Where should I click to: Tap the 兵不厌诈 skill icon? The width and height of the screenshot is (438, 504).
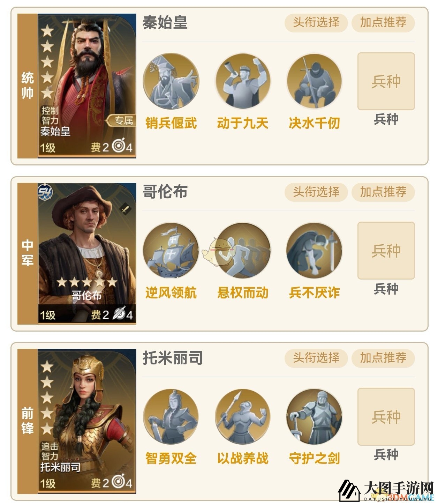(x=314, y=251)
